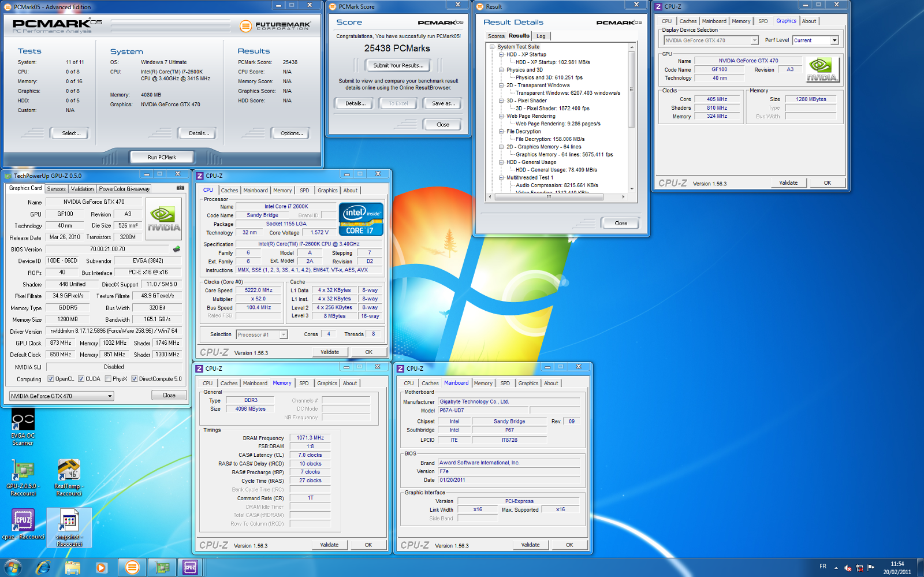Collapse the HDD - XP Startup tree node
924x577 pixels.
(x=501, y=54)
